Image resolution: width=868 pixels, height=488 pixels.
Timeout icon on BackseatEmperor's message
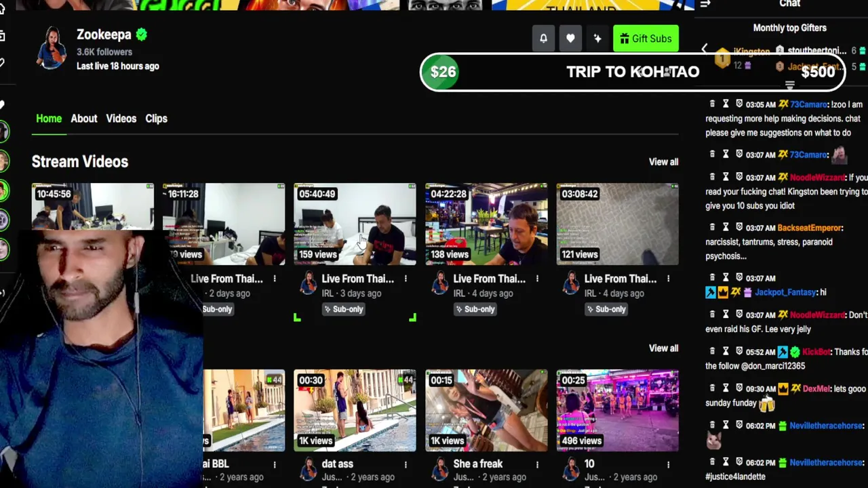pyautogui.click(x=726, y=227)
